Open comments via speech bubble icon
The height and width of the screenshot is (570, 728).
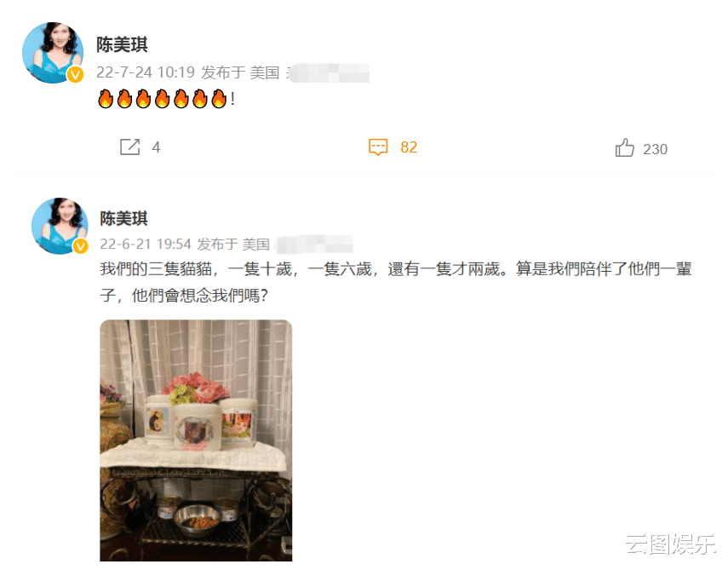378,147
